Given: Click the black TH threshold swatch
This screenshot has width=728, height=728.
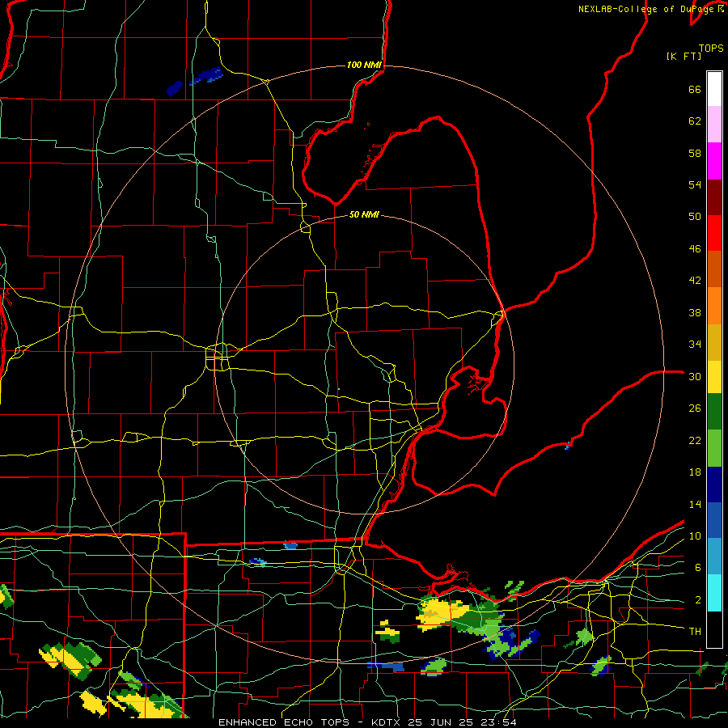Looking at the screenshot, I should tap(714, 629).
